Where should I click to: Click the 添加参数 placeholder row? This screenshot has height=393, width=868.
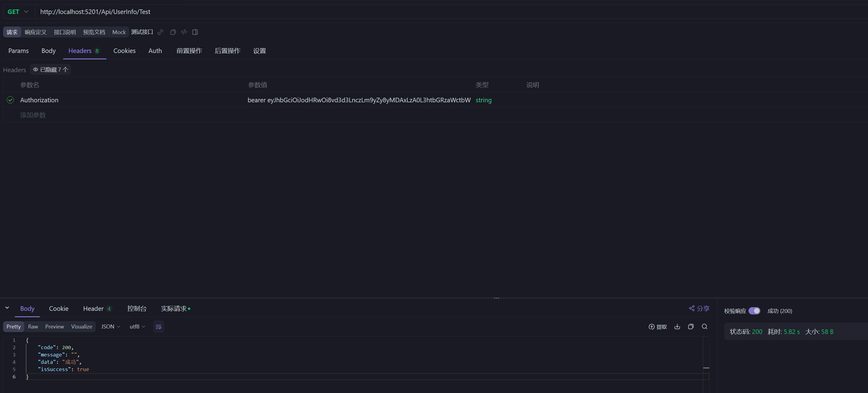tap(33, 115)
